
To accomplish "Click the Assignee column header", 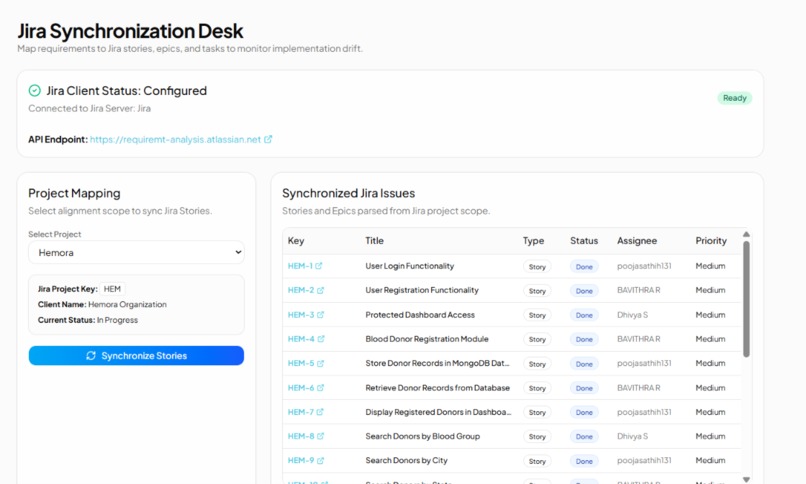I will [x=637, y=240].
